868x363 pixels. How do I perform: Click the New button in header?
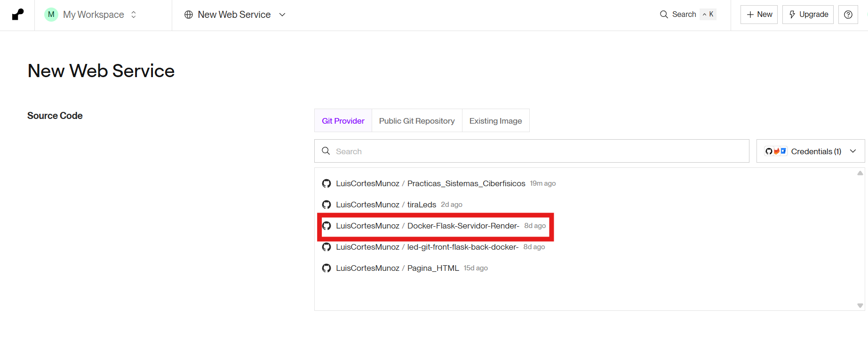pos(759,15)
